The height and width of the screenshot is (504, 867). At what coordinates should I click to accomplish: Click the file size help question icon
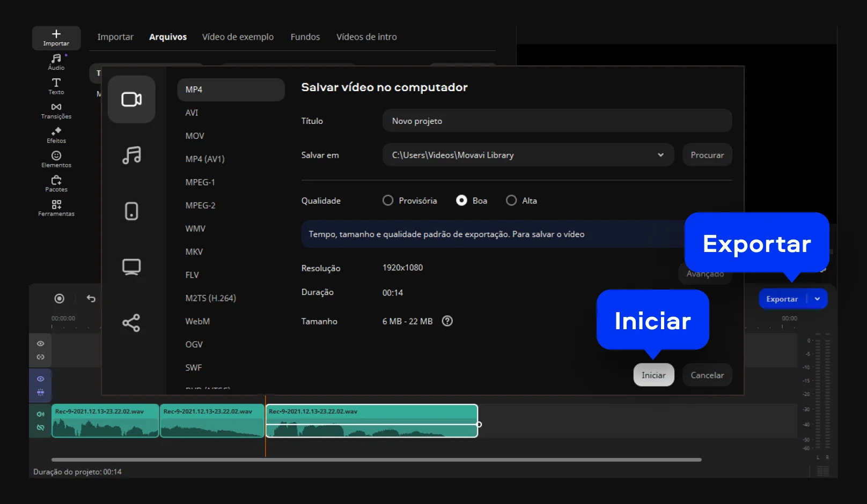tap(447, 321)
